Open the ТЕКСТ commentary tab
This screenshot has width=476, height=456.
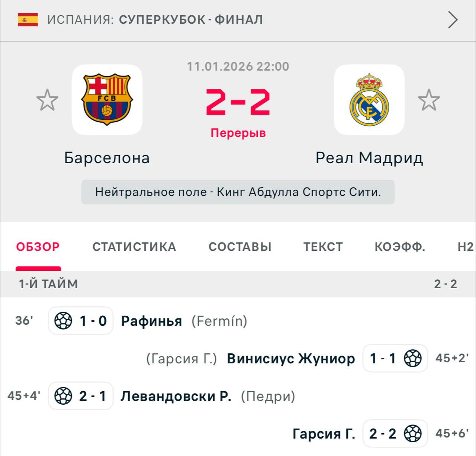coord(323,247)
